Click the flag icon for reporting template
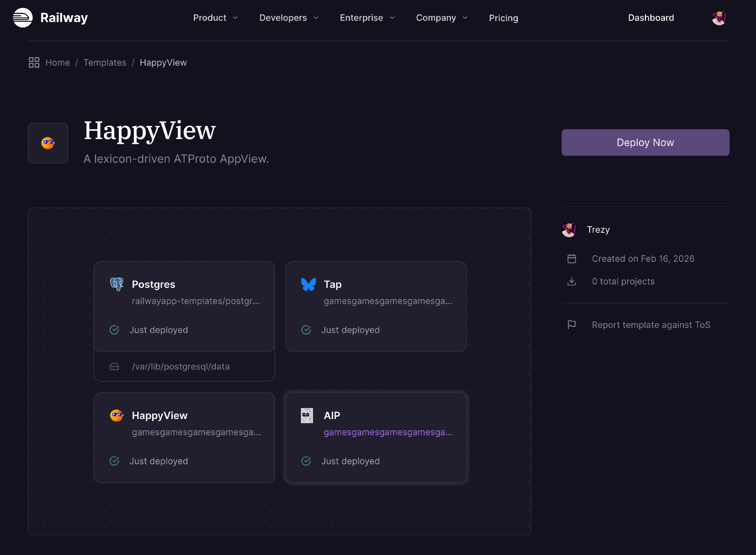 click(572, 325)
